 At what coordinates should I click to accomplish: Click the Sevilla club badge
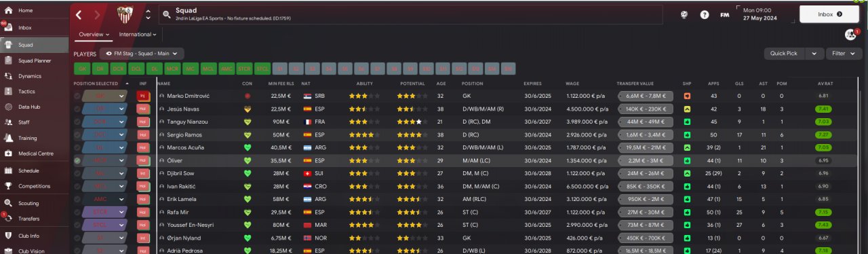click(x=125, y=14)
